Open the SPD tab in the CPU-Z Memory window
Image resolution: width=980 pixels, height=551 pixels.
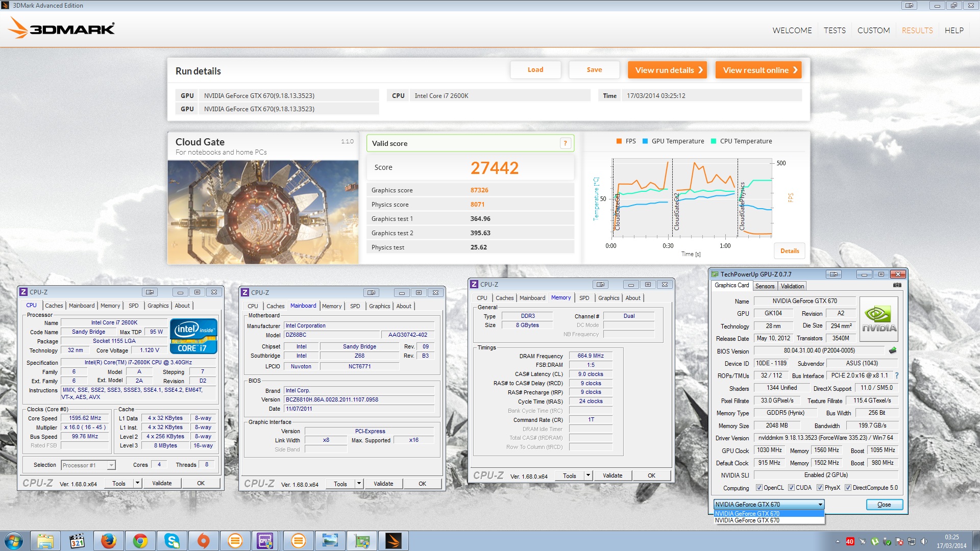pyautogui.click(x=584, y=298)
